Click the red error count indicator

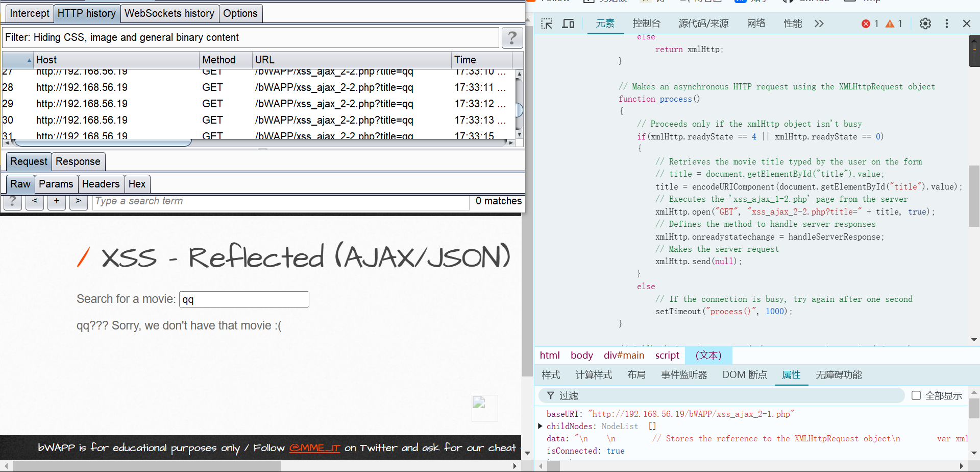click(x=870, y=23)
